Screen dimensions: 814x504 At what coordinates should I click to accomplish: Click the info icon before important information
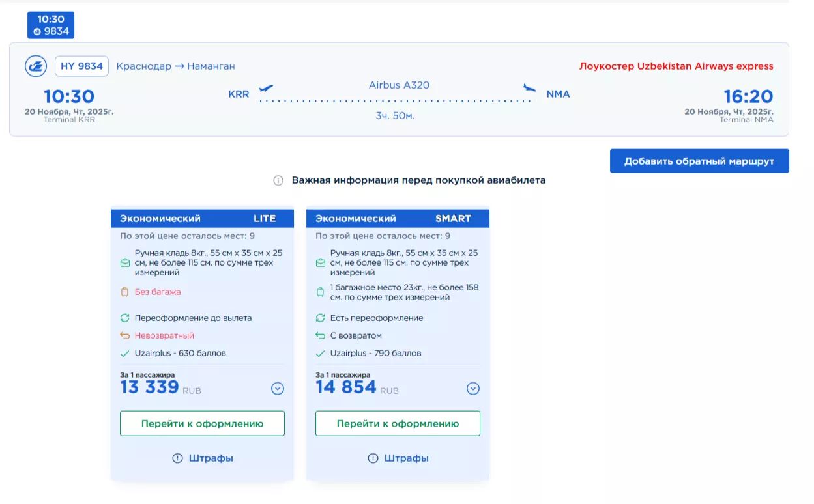pos(278,180)
